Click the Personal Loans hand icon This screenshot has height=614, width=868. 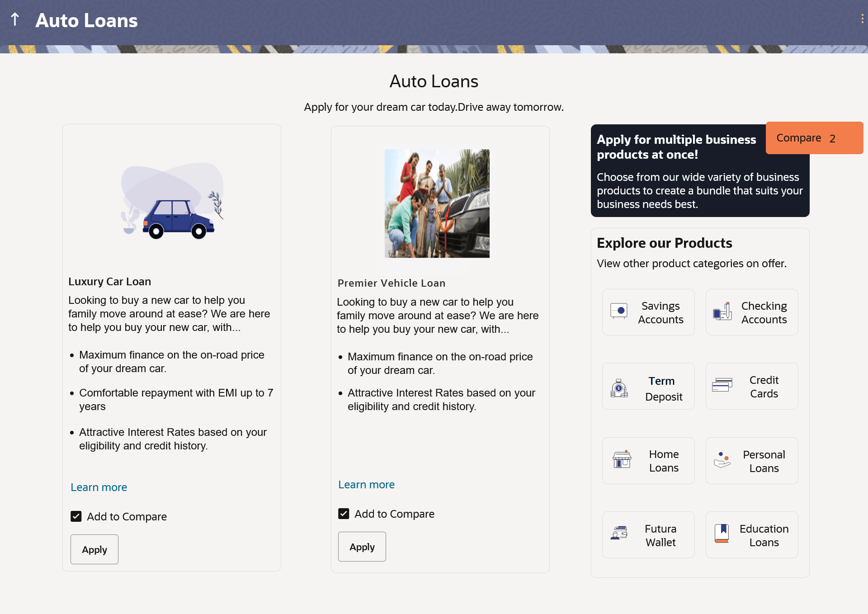(x=722, y=460)
